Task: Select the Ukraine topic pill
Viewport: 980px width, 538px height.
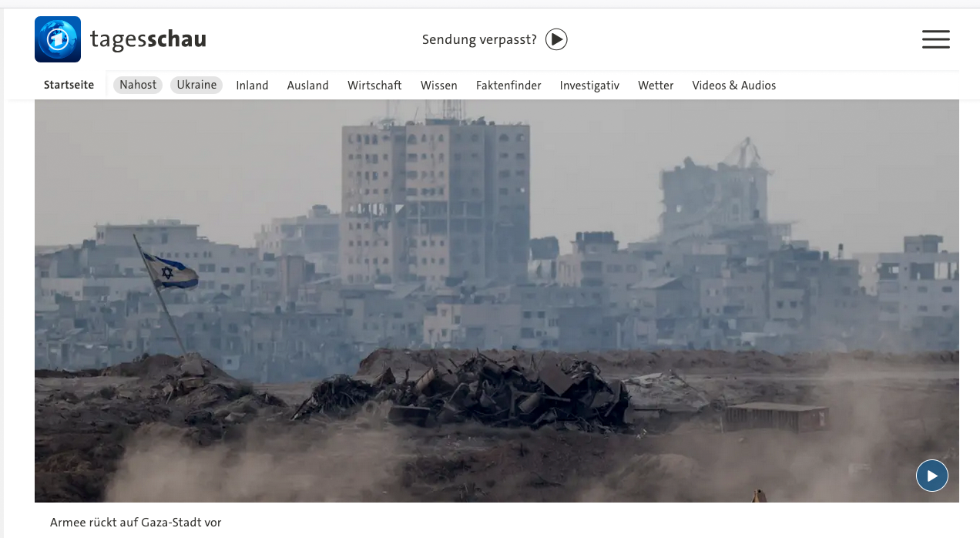Action: (196, 85)
